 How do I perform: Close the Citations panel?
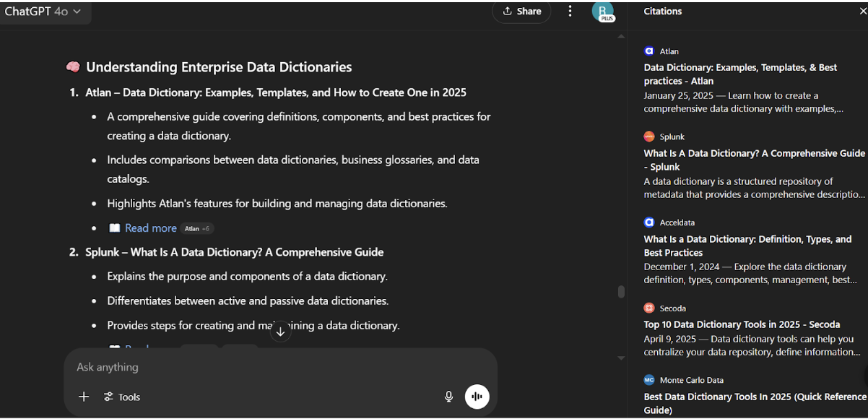click(x=863, y=11)
